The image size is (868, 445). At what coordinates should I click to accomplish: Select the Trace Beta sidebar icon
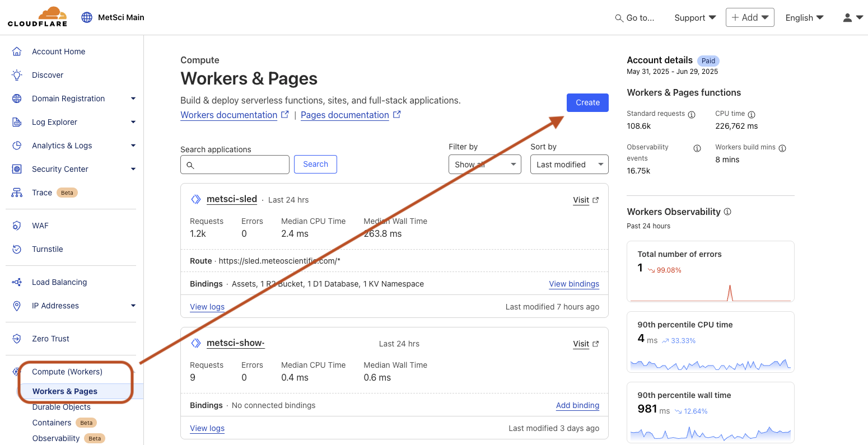17,192
